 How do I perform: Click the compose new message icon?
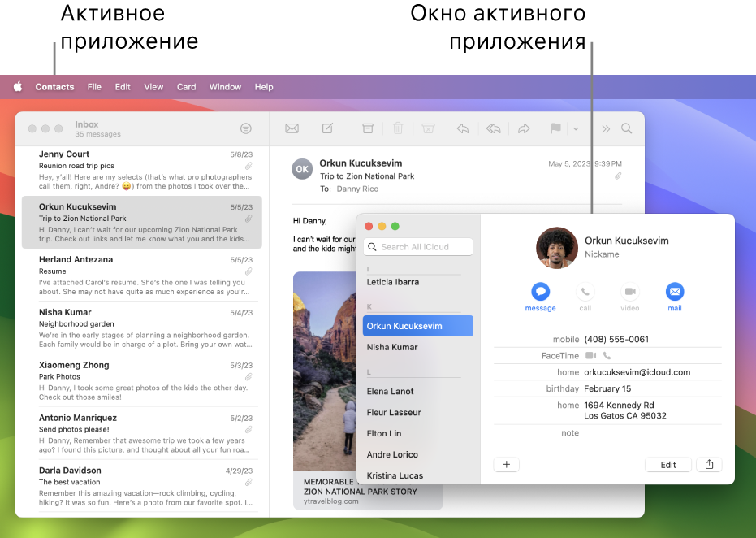tap(327, 128)
